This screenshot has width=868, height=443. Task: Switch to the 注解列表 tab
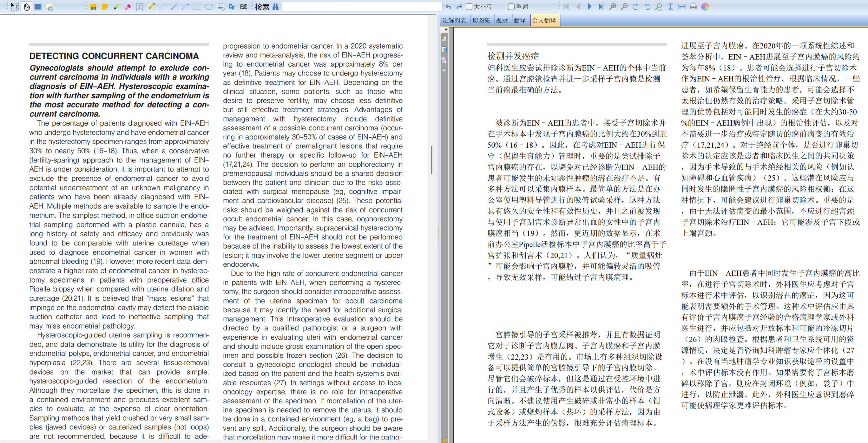click(x=454, y=21)
